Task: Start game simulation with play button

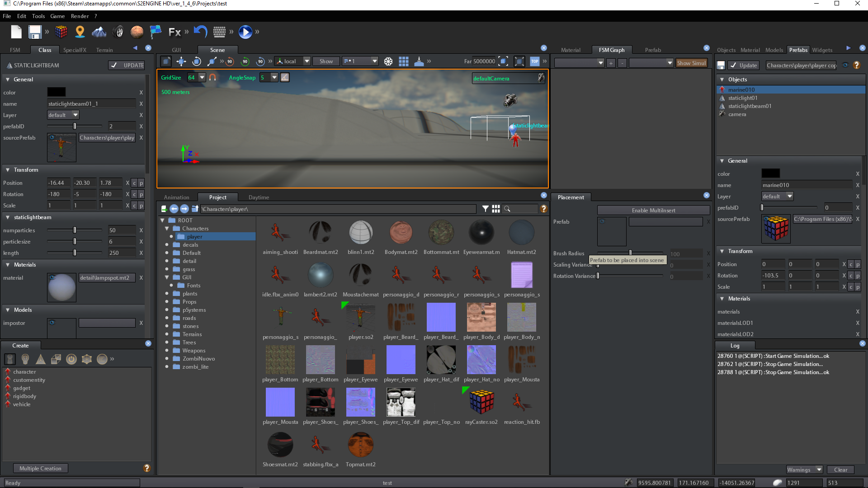Action: click(x=245, y=32)
